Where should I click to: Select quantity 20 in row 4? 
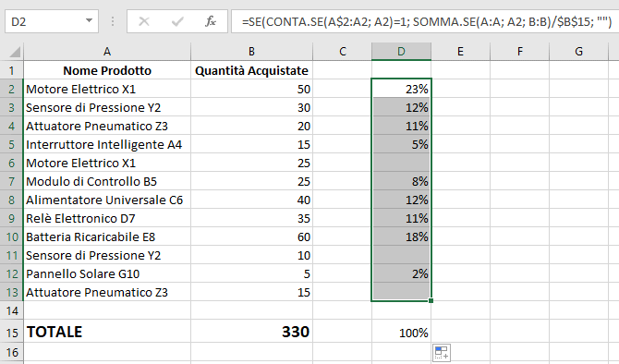[x=251, y=126]
